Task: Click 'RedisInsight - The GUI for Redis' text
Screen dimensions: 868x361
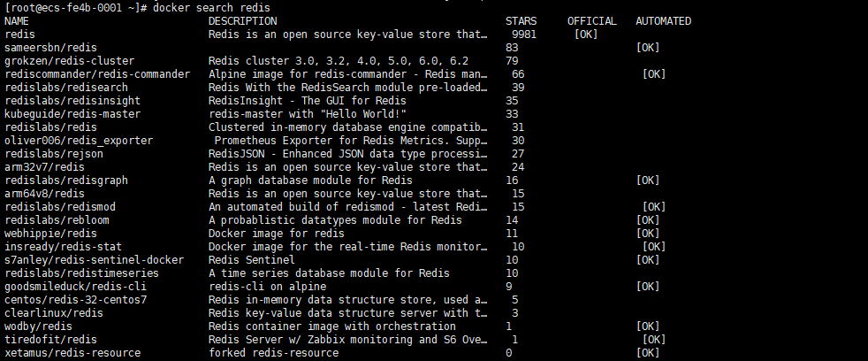Action: pos(308,101)
